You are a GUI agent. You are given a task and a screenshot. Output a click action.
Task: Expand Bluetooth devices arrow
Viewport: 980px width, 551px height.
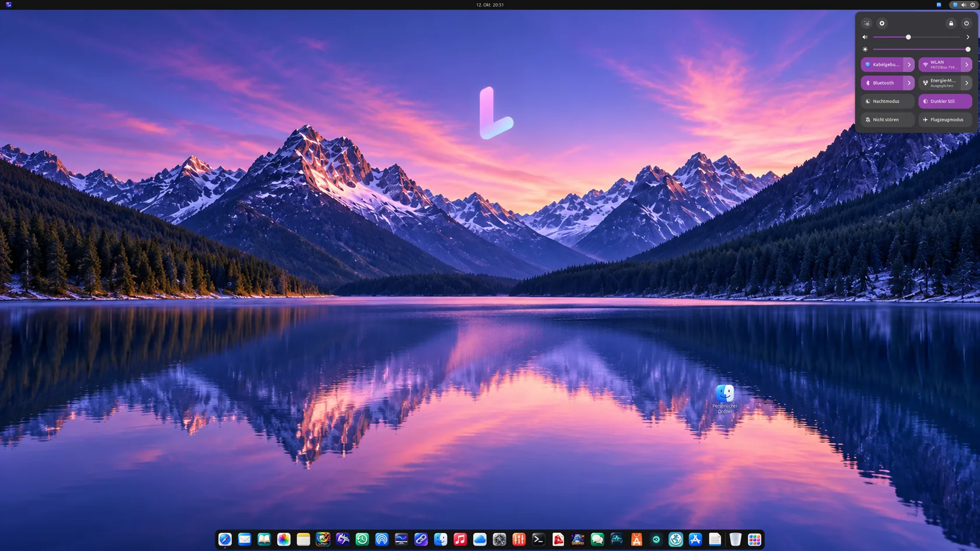[x=909, y=83]
